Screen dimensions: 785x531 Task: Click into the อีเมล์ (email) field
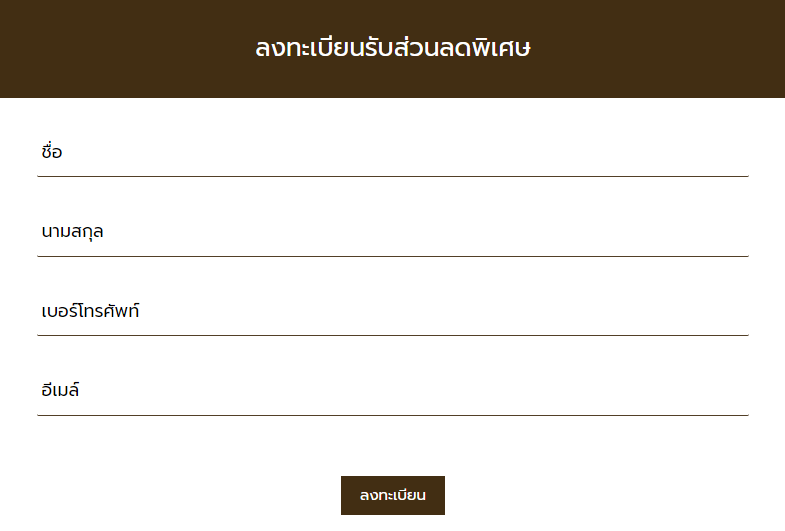392,390
